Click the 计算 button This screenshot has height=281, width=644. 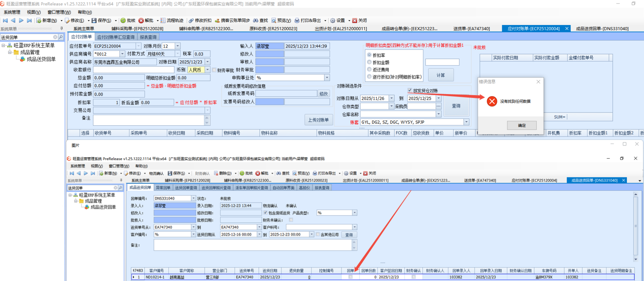[441, 75]
